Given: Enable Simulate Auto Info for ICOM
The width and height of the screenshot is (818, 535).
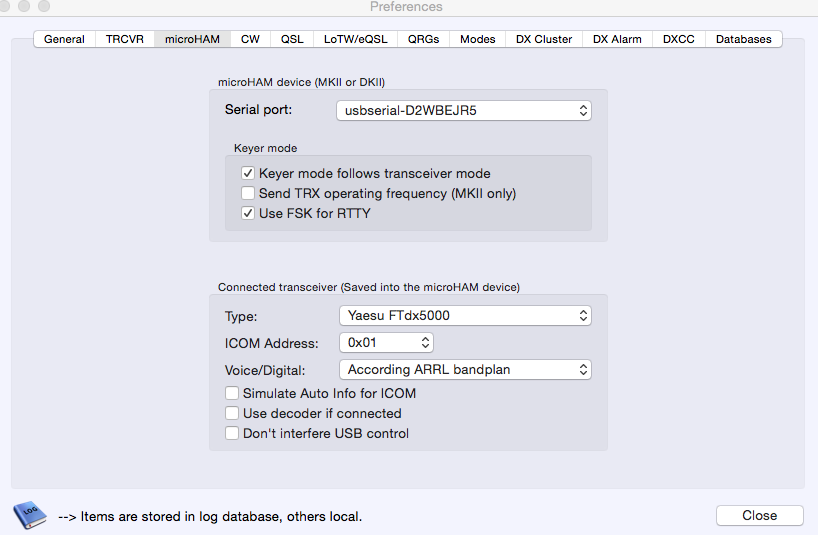Looking at the screenshot, I should point(232,393).
